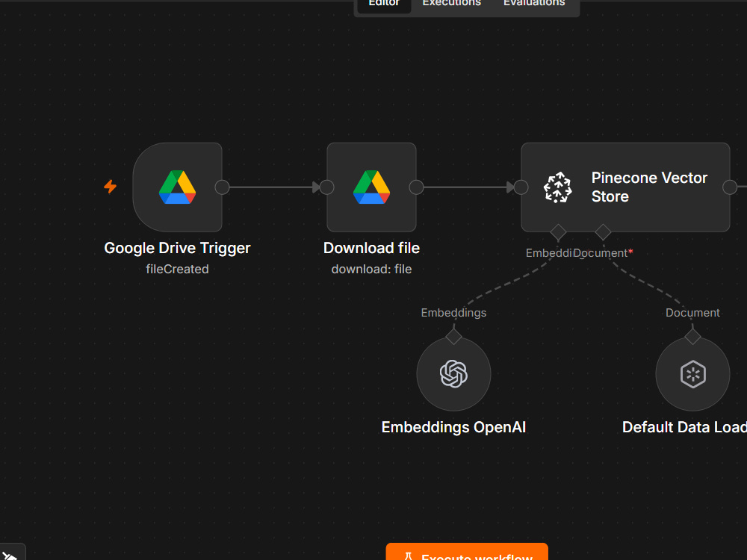Select the Pinecone Vector Store node icon
The image size is (747, 560).
558,187
